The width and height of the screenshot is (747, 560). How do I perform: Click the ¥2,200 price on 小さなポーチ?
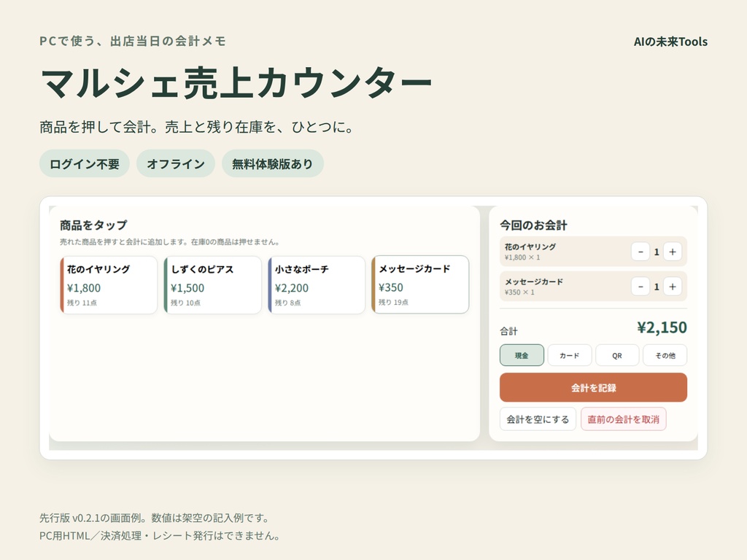pos(292,288)
